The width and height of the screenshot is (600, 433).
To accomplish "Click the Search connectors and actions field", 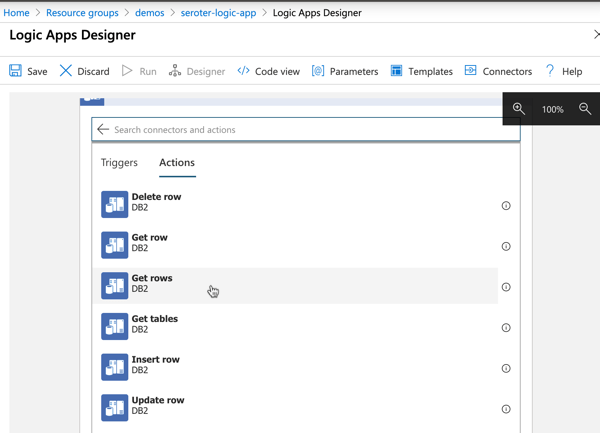I will (x=310, y=130).
